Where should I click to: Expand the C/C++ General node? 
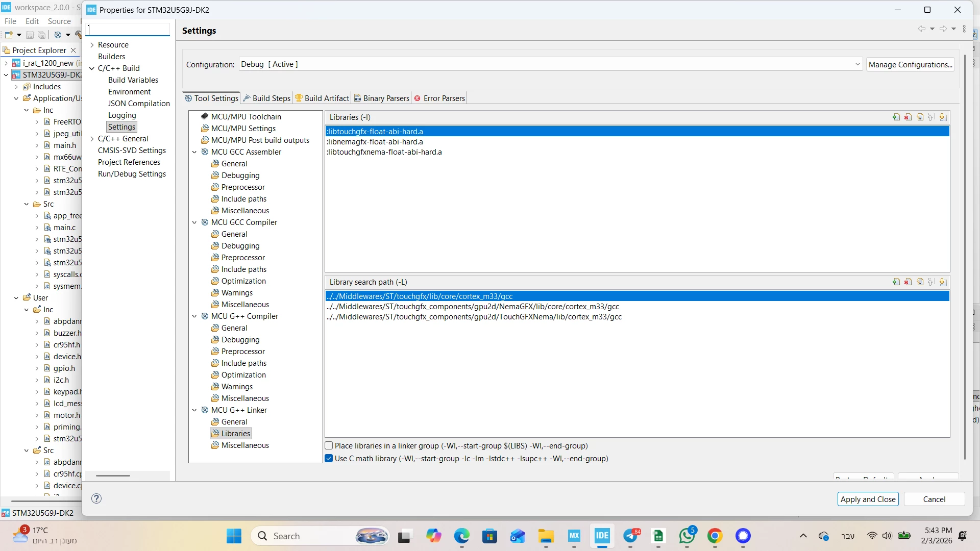pyautogui.click(x=92, y=139)
